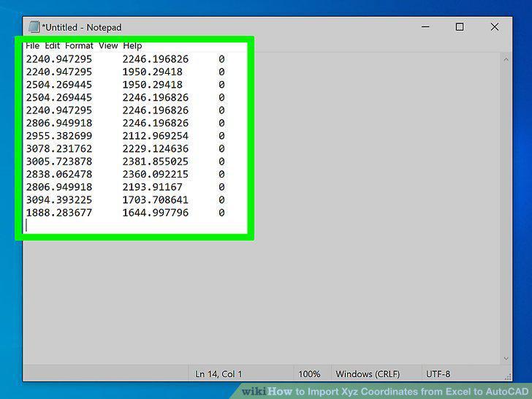Open the Format menu
This screenshot has width=532, height=399.
(79, 45)
